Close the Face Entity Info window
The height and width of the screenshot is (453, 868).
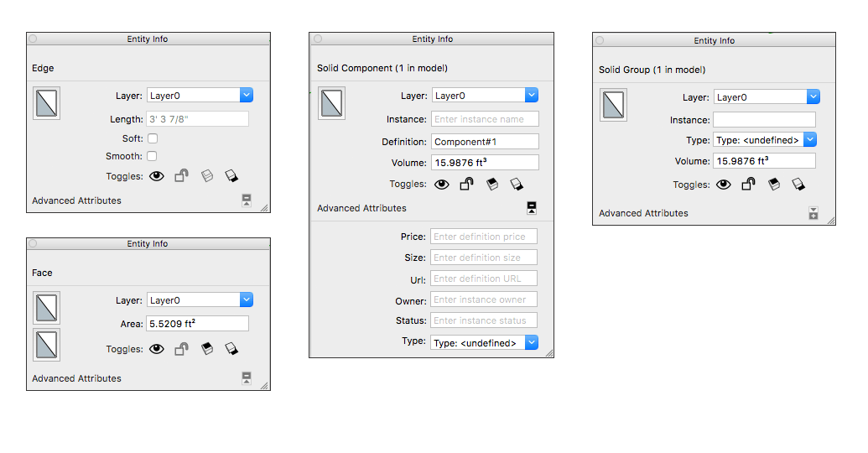coord(33,243)
